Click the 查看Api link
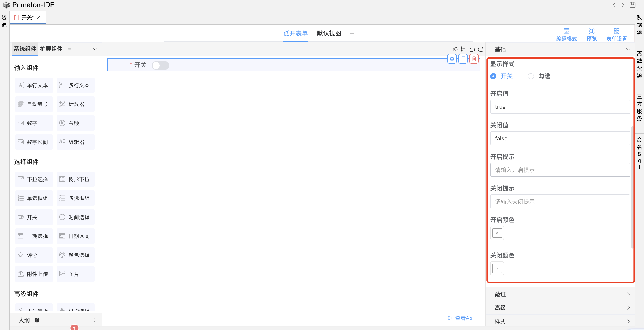Screen dimensions: 644x330 point(464,318)
